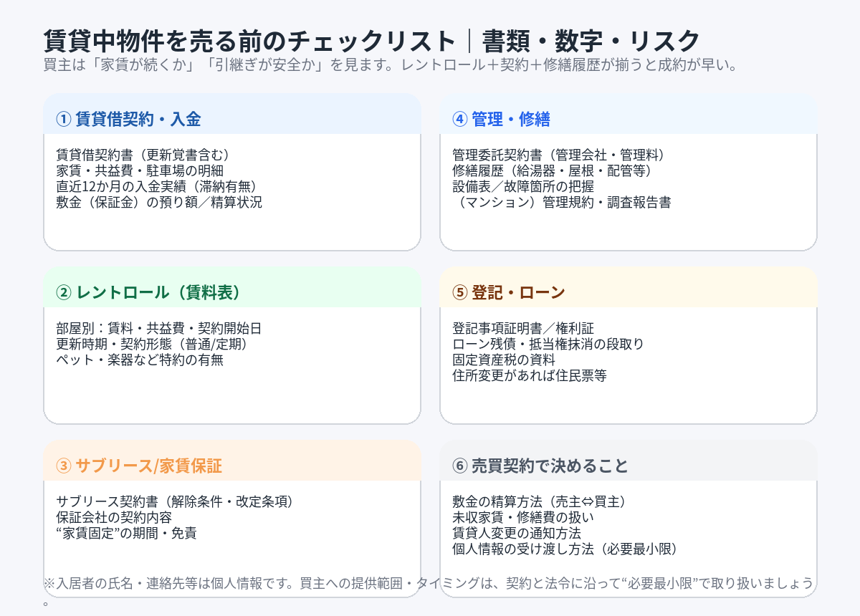Select the 管理・修繕 section header

point(511,120)
